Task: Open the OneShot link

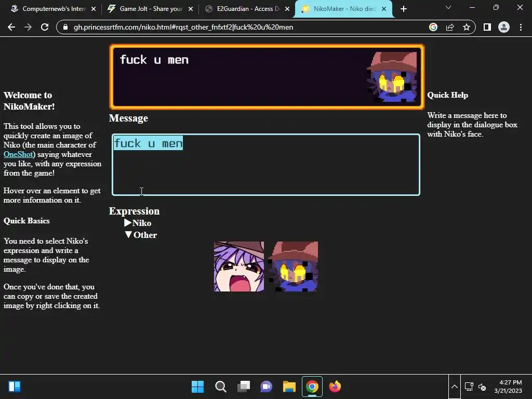Action: pos(18,154)
